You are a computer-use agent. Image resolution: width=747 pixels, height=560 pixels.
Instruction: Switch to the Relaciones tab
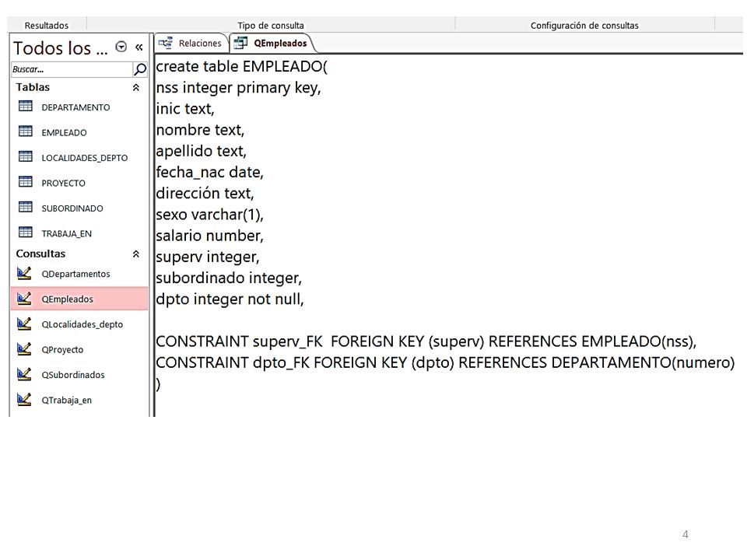point(191,44)
